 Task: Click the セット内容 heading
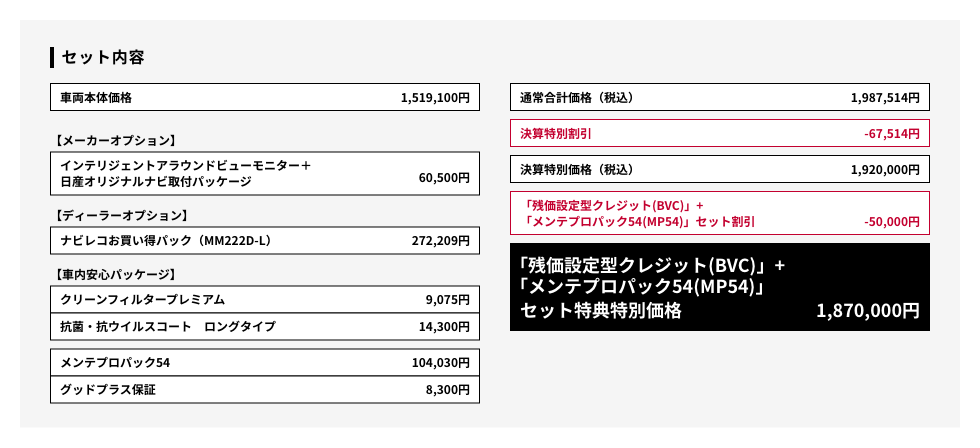[103, 57]
